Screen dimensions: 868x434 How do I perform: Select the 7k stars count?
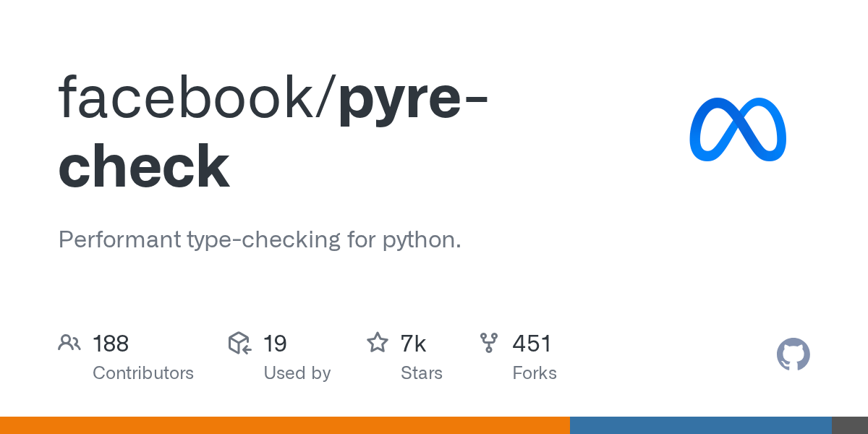tap(413, 344)
